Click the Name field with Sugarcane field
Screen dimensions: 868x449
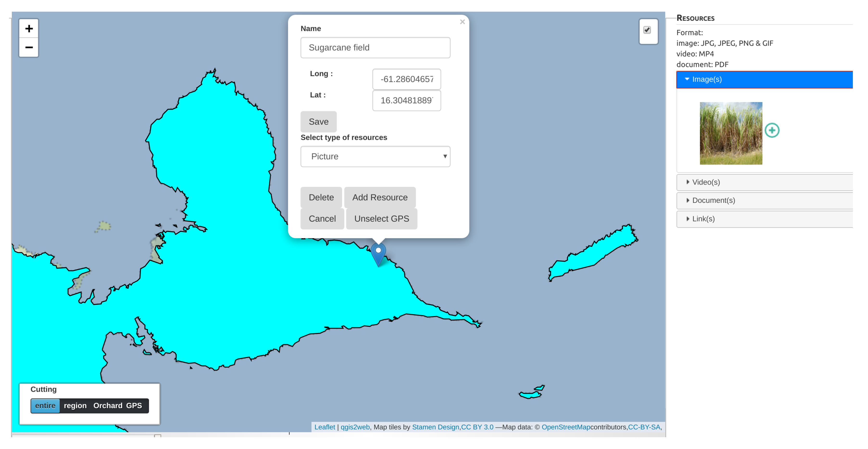[375, 48]
